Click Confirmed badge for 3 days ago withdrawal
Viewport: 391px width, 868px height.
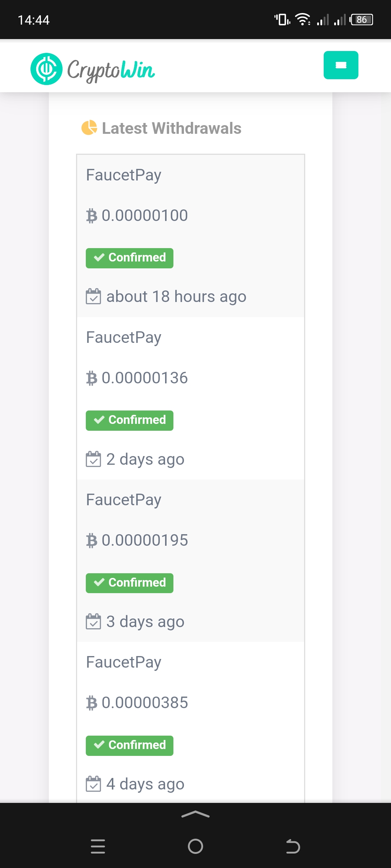(x=130, y=583)
